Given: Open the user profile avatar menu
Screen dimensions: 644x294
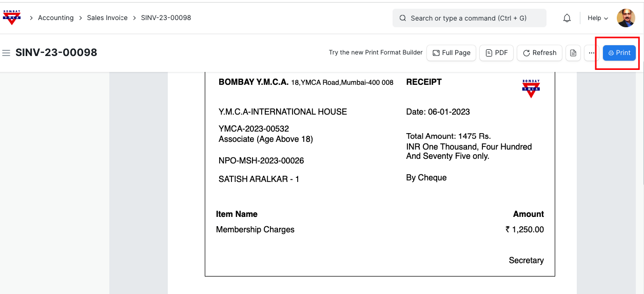Looking at the screenshot, I should [626, 18].
